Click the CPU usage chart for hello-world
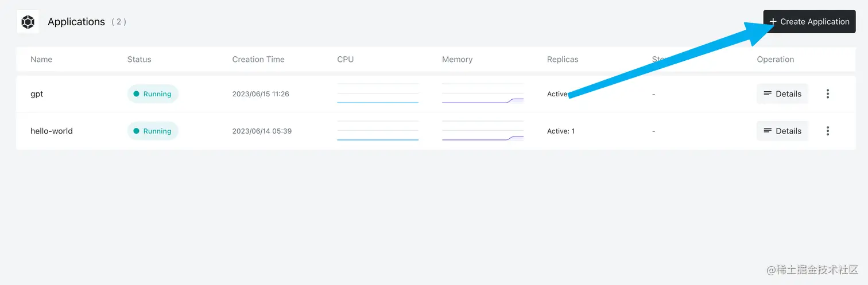 pyautogui.click(x=378, y=131)
